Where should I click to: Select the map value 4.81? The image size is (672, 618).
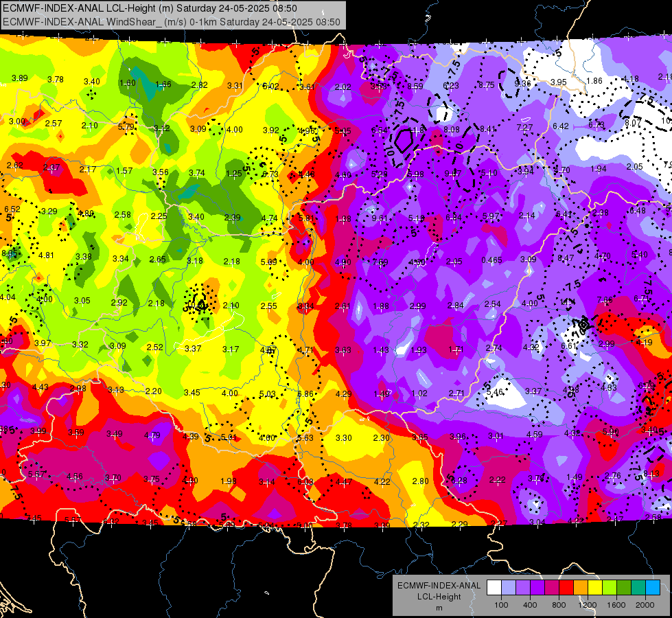46,255
